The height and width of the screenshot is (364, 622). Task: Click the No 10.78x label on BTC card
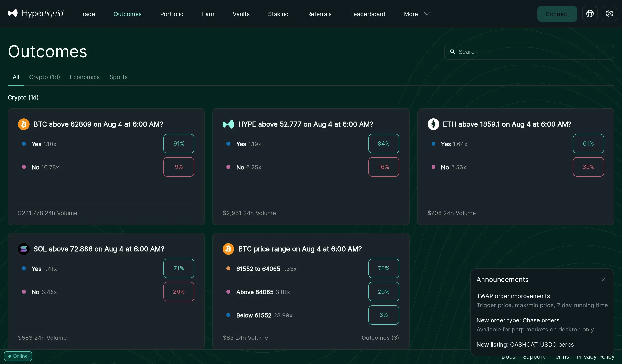point(45,167)
